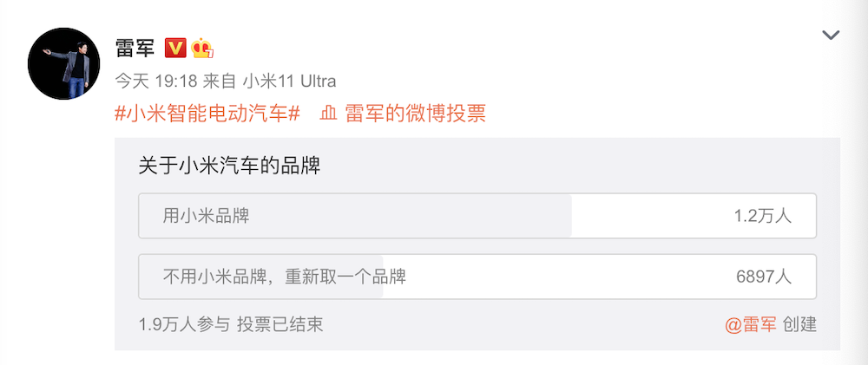Screen dimensions: 868x365
Task: Open the 雷军的微博投票 poll link
Action: click(415, 114)
